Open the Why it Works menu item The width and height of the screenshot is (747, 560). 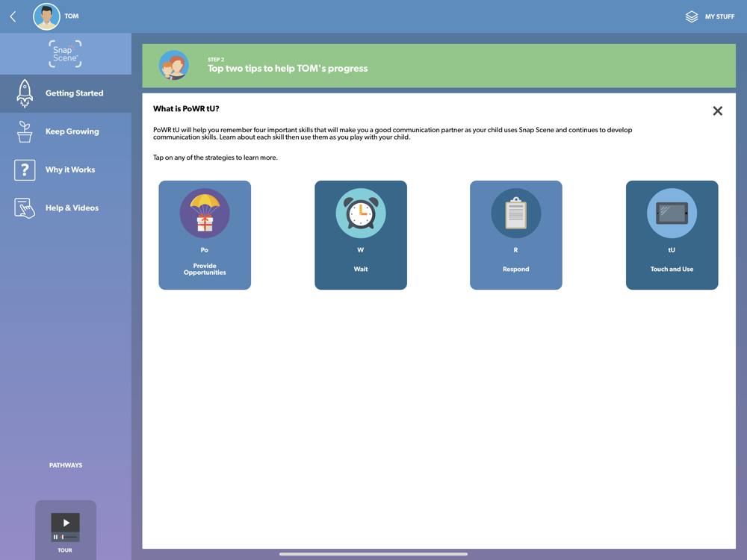pyautogui.click(x=66, y=170)
